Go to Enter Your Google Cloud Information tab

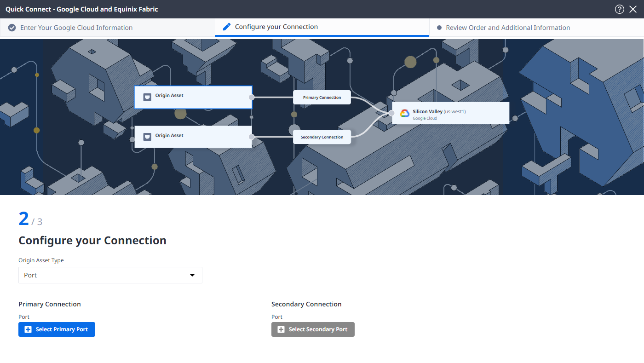[107, 28]
